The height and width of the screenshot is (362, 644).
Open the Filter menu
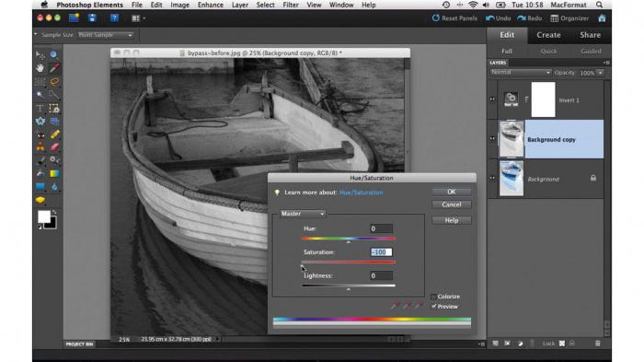[291, 5]
